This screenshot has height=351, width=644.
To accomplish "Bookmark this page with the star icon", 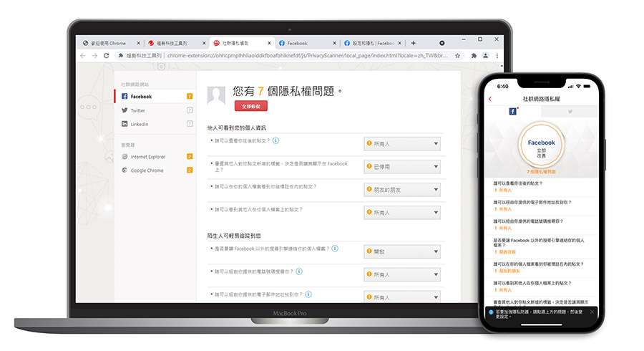I will 457,55.
